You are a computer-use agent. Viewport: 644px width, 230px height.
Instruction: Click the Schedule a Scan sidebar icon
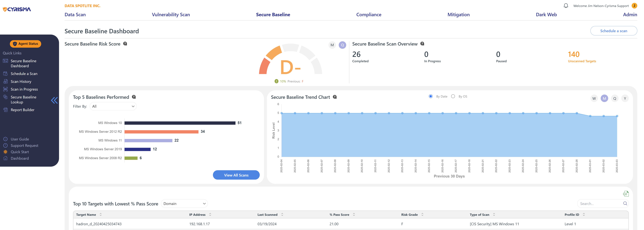coord(5,74)
